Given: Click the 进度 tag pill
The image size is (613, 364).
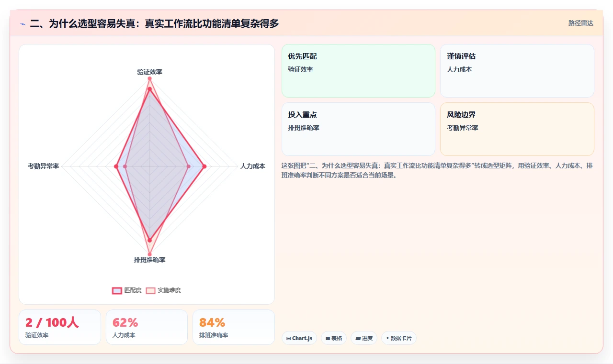Looking at the screenshot, I should tap(364, 338).
